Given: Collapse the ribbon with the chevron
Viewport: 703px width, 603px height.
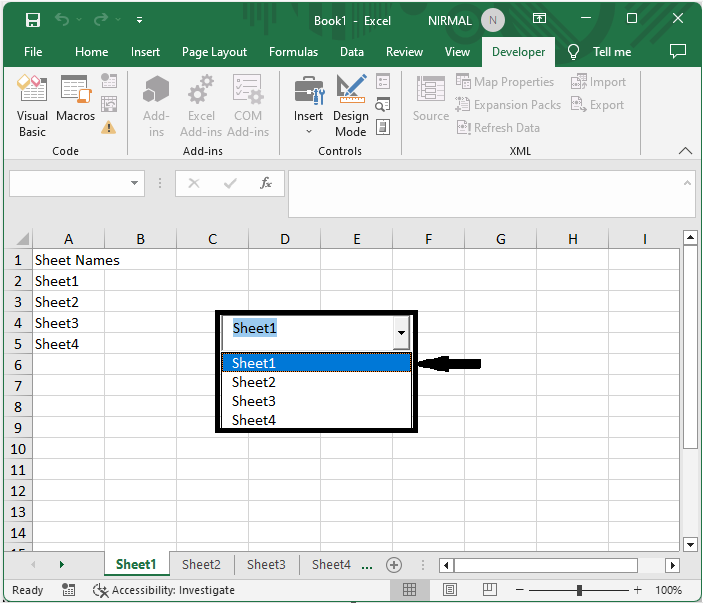Looking at the screenshot, I should pos(685,151).
